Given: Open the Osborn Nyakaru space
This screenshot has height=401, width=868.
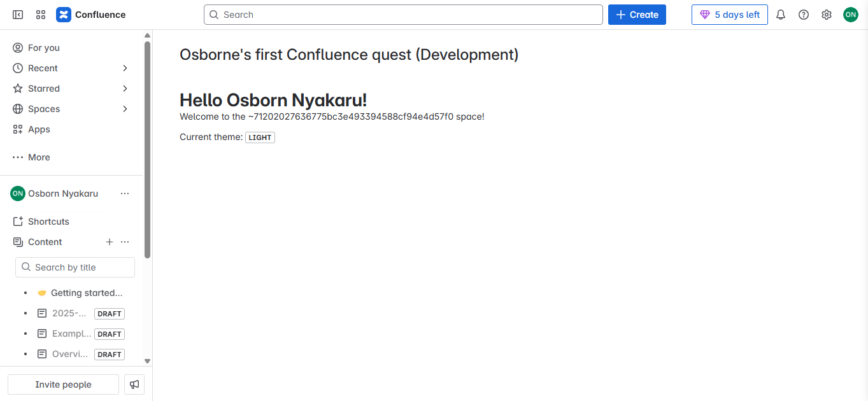Looking at the screenshot, I should pos(63,193).
